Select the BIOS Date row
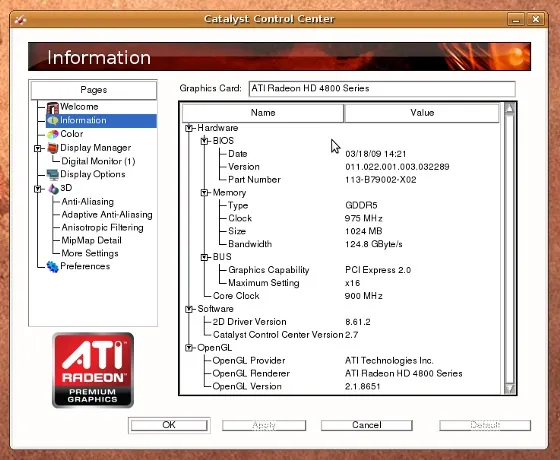The height and width of the screenshot is (460, 560). click(x=341, y=154)
